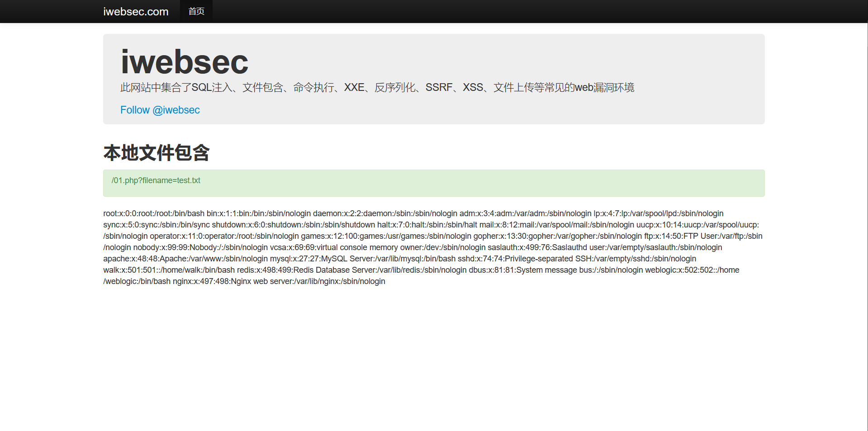Screen dimensions: 868x431
Task: Click the description text starting 此网站中集合了SQL注入
Action: point(377,87)
